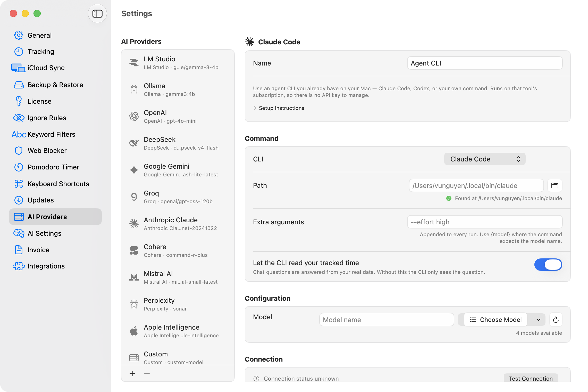
Task: Open Tracking clock icon
Action: tap(19, 52)
